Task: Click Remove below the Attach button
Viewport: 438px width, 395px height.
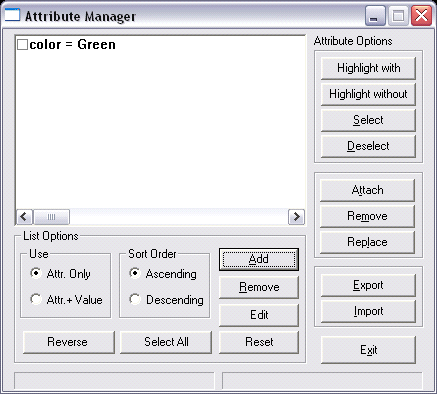Action: point(367,216)
